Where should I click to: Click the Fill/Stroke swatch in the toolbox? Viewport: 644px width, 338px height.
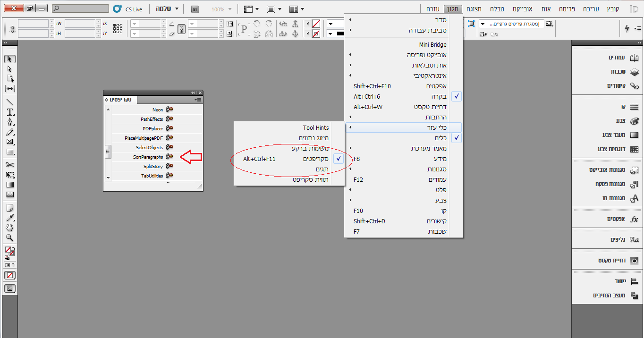click(x=9, y=251)
